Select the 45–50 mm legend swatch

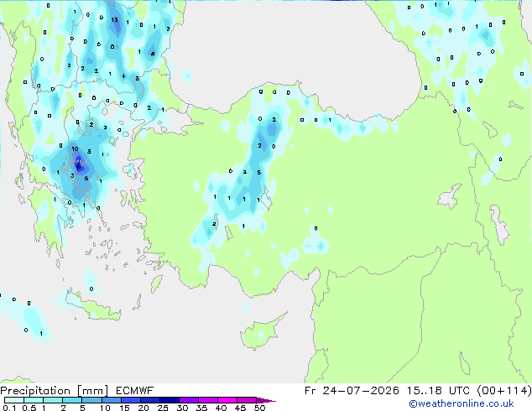(247, 400)
